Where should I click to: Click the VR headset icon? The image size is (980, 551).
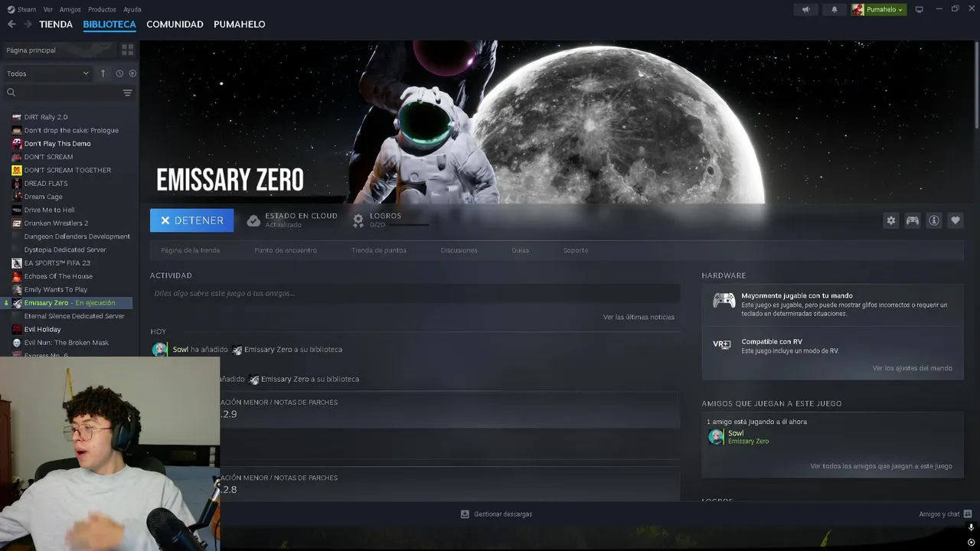(722, 344)
